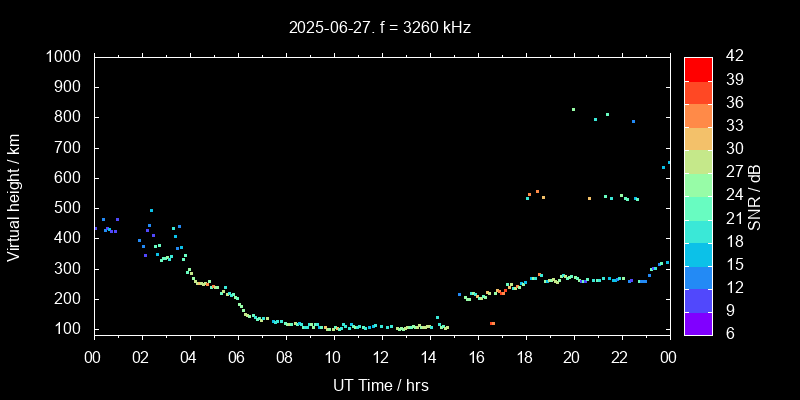Select the blue 12–15 dB colorbar segment
The width and height of the screenshot is (800, 400).
[x=698, y=276]
